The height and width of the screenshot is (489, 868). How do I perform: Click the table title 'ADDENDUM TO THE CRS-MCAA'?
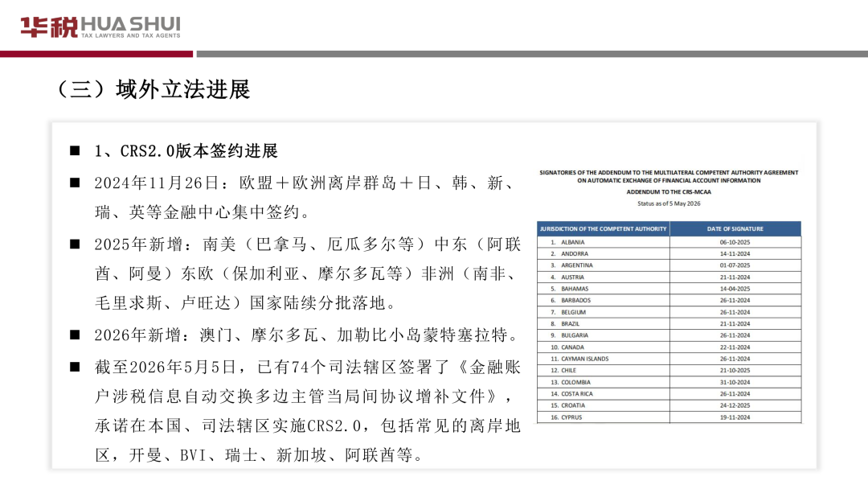(669, 192)
